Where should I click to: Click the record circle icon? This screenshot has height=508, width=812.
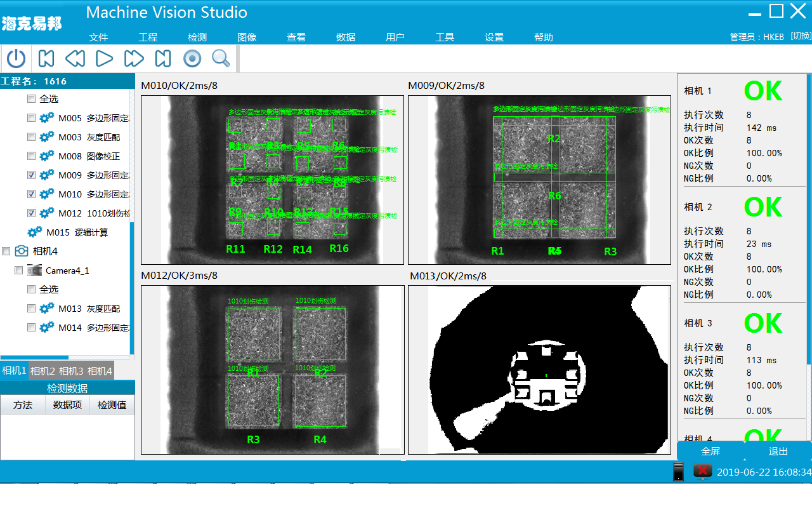point(192,59)
